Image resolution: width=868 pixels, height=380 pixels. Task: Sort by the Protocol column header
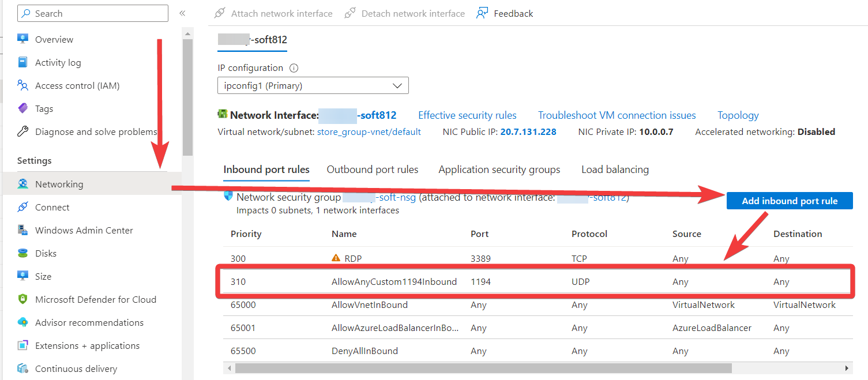point(589,234)
